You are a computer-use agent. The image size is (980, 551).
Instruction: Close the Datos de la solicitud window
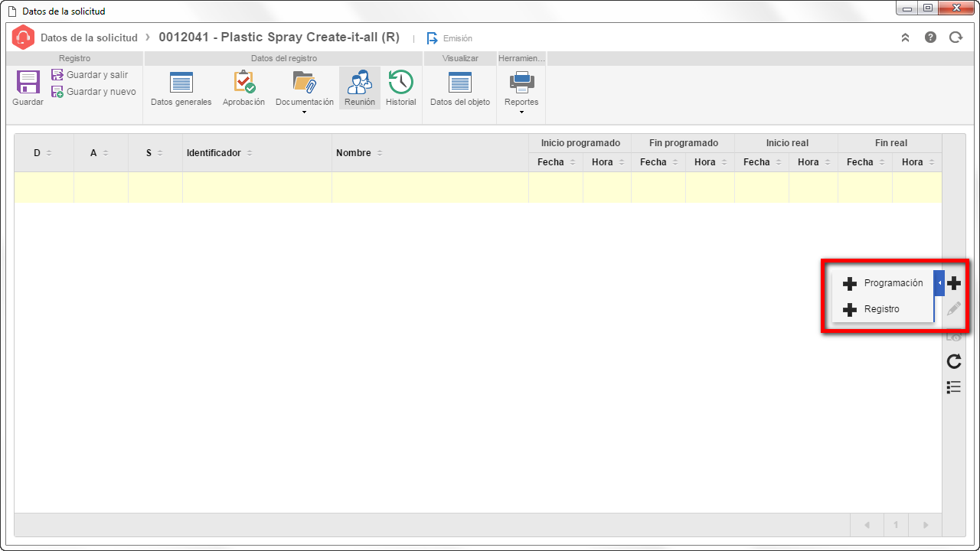tap(957, 8)
